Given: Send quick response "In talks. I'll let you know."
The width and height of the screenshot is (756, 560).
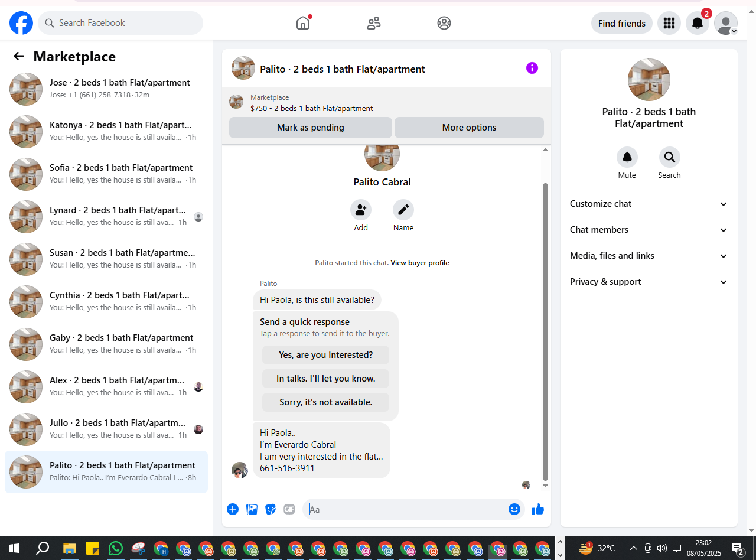Looking at the screenshot, I should (x=326, y=379).
